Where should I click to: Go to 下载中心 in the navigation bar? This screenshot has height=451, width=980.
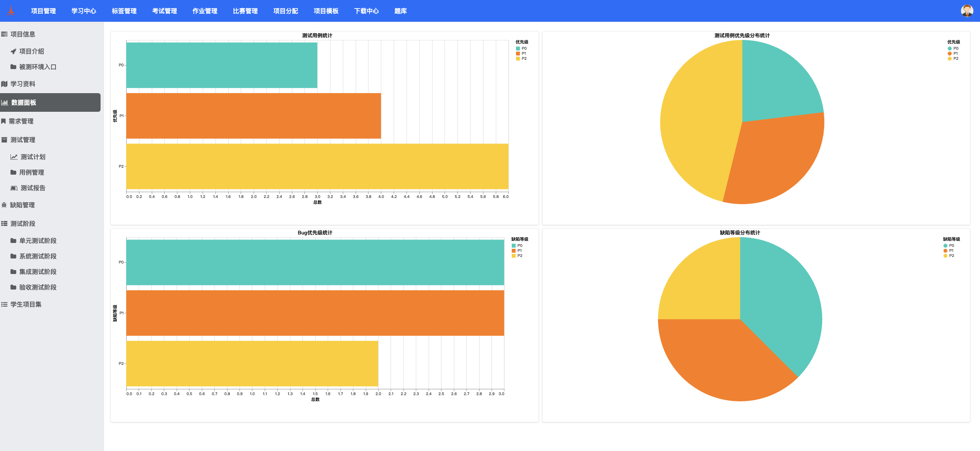[366, 11]
